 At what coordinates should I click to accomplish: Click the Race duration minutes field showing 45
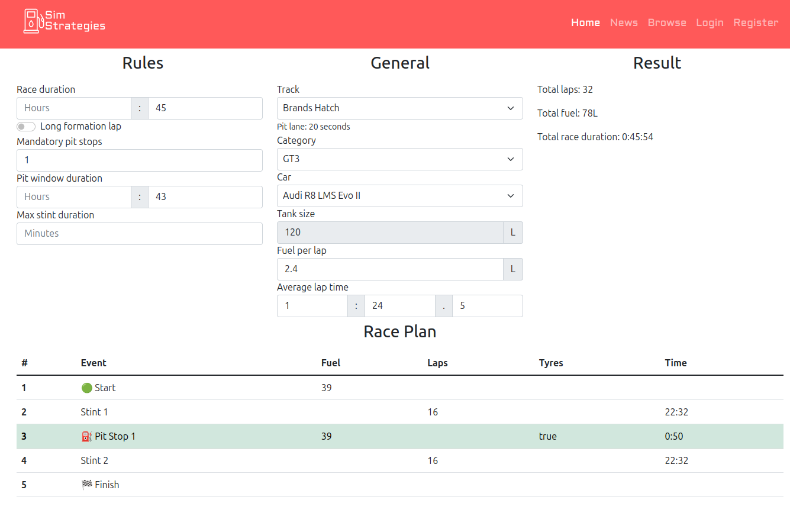pos(205,108)
